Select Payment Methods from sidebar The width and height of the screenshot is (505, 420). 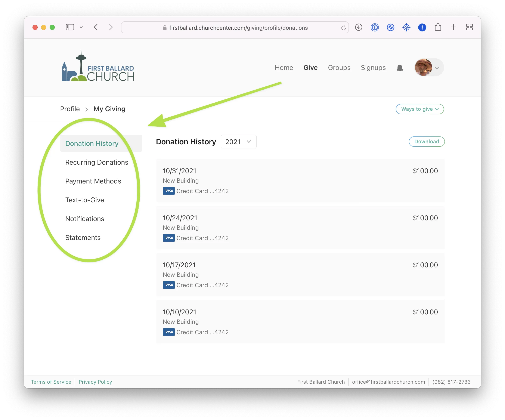point(93,181)
